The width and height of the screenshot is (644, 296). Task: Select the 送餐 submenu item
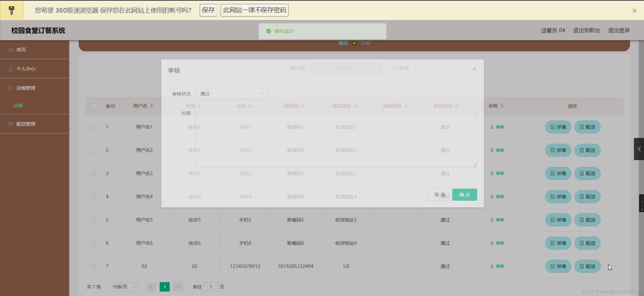(18, 106)
